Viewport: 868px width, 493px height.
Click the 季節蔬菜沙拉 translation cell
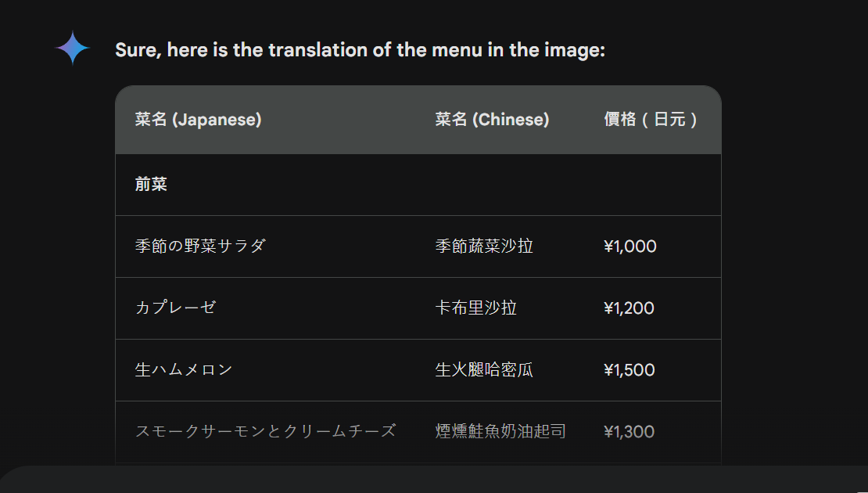484,246
